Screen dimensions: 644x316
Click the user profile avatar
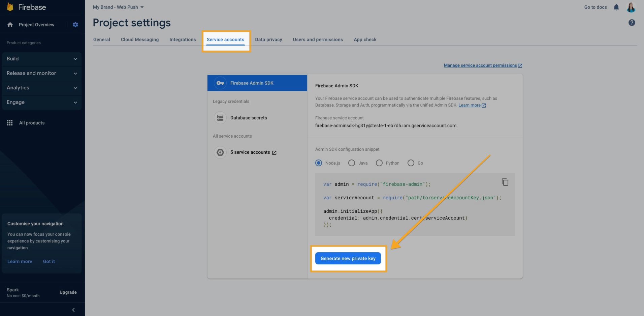(x=631, y=7)
